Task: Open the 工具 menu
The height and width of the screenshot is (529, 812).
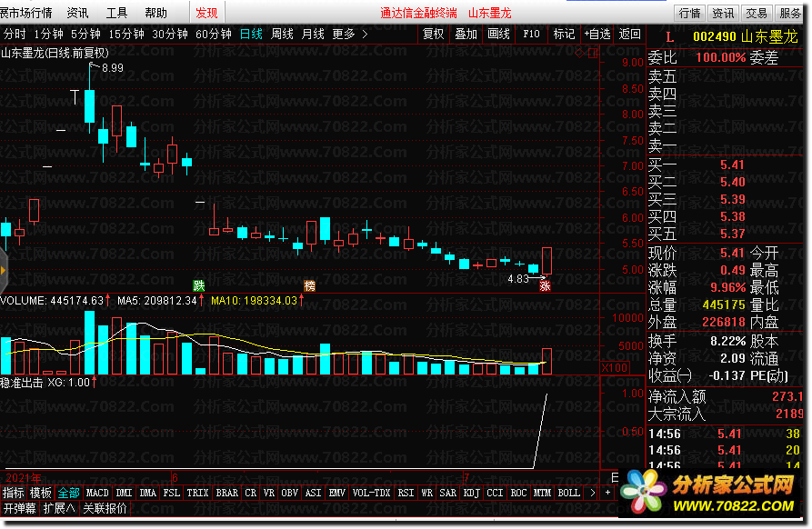Action: (116, 13)
